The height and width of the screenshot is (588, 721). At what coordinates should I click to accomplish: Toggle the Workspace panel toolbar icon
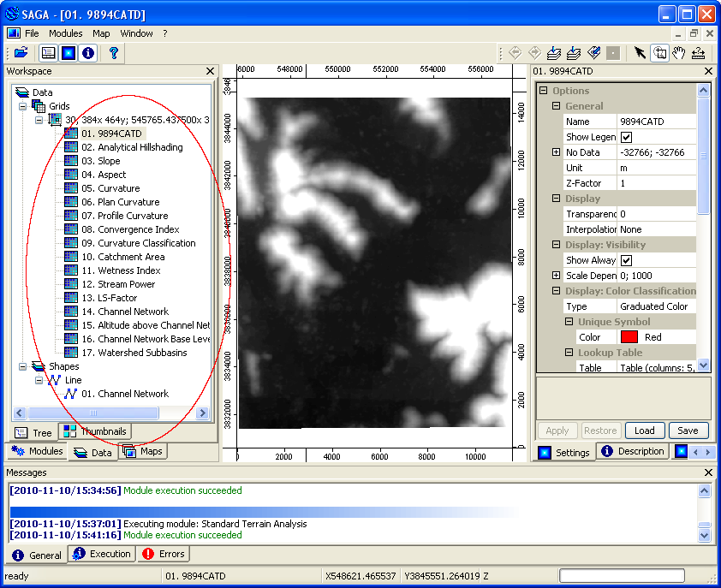tap(48, 53)
